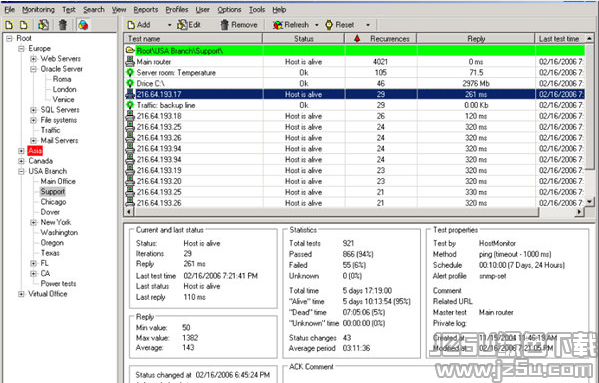Open the Profiles menu
The width and height of the screenshot is (599, 383).
pyautogui.click(x=177, y=10)
